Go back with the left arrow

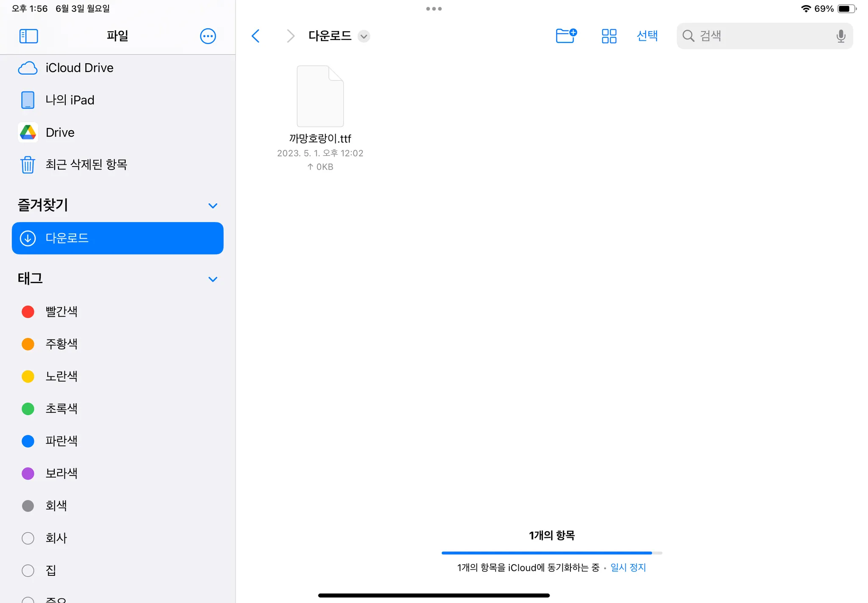(256, 36)
